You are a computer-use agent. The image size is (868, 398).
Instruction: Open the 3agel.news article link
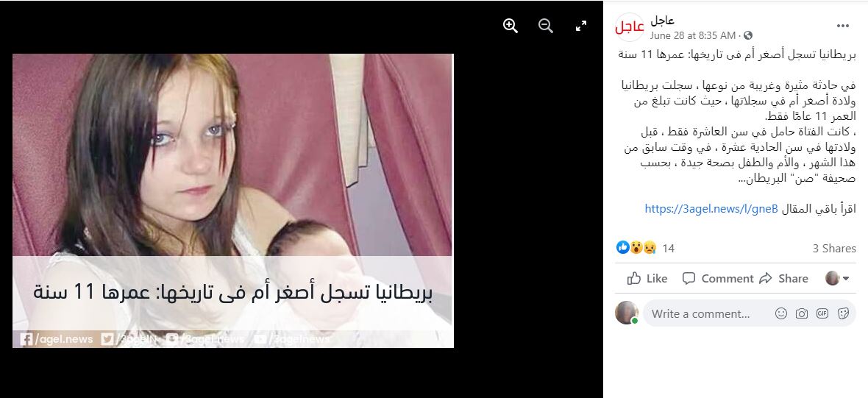click(x=711, y=209)
